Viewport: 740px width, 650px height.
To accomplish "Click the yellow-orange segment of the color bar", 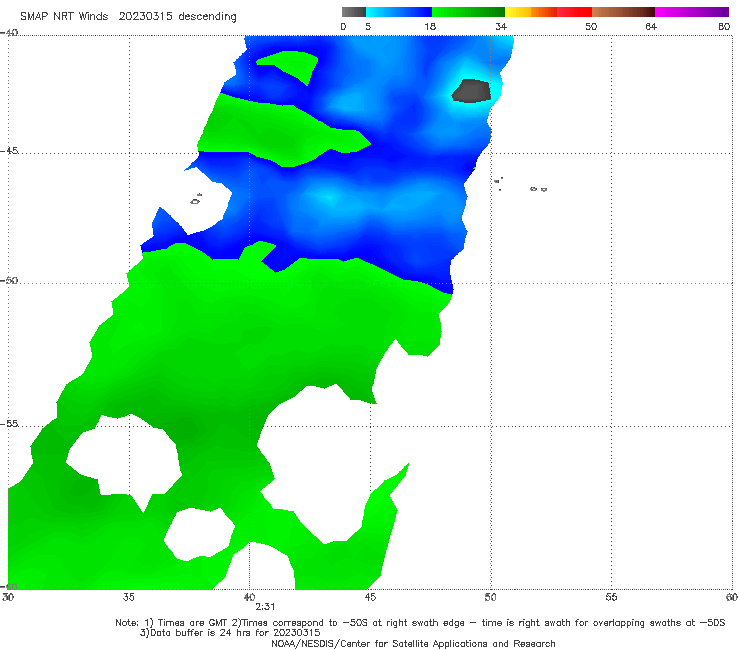I will point(531,12).
